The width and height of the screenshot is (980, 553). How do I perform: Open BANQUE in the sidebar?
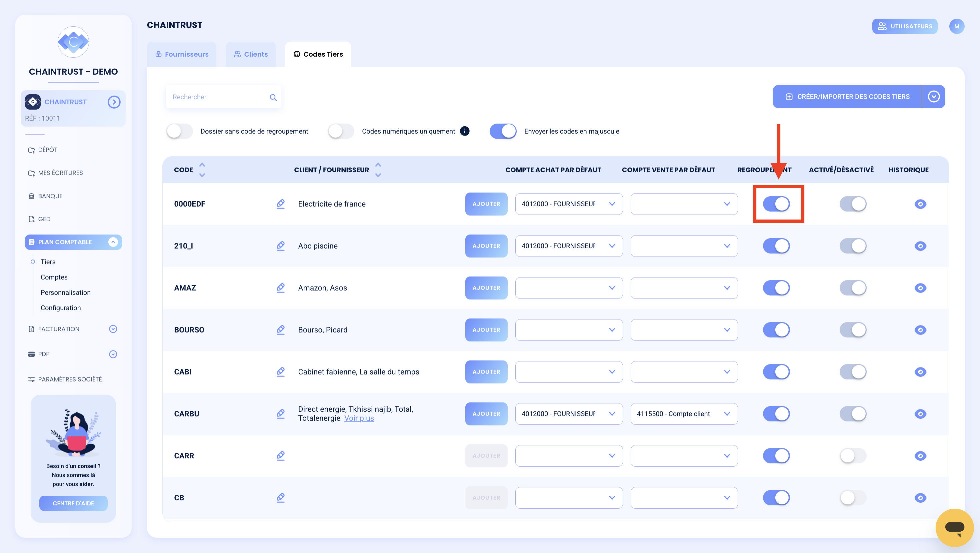(45, 196)
